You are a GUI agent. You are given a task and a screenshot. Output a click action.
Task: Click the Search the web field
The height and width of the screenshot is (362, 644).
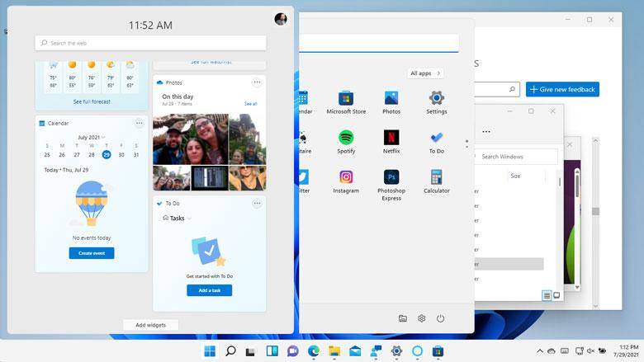150,43
